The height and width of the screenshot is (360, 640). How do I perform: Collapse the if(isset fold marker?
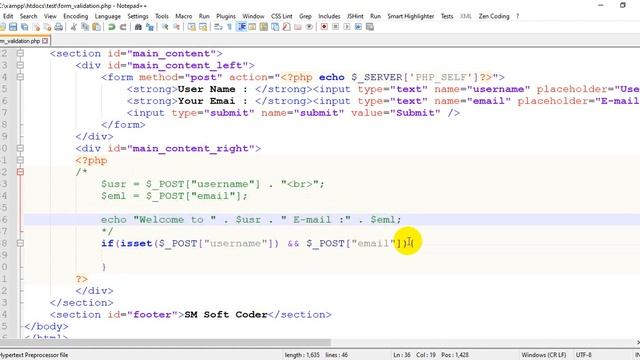20,243
